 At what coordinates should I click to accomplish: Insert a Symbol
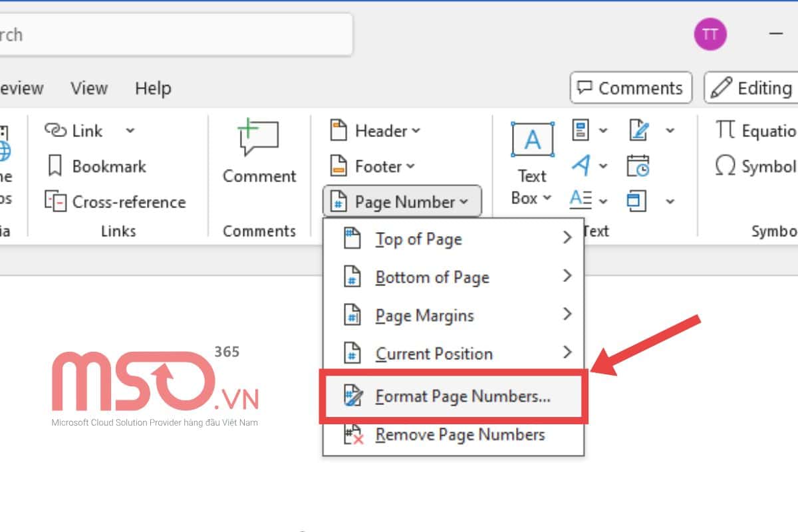(755, 166)
